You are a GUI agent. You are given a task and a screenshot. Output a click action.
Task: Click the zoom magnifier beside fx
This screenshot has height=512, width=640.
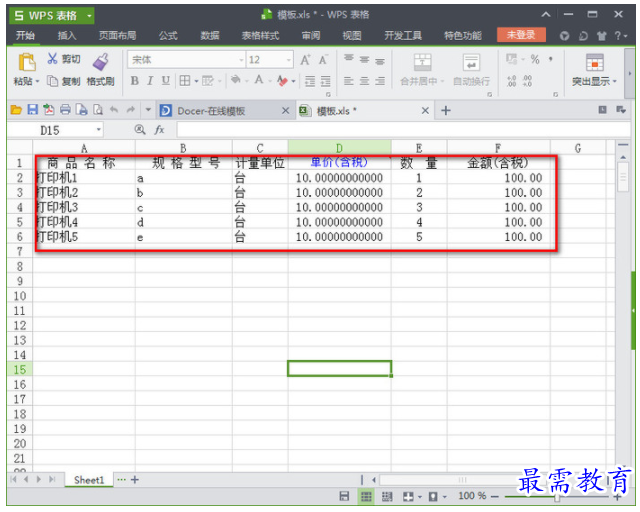(x=140, y=130)
